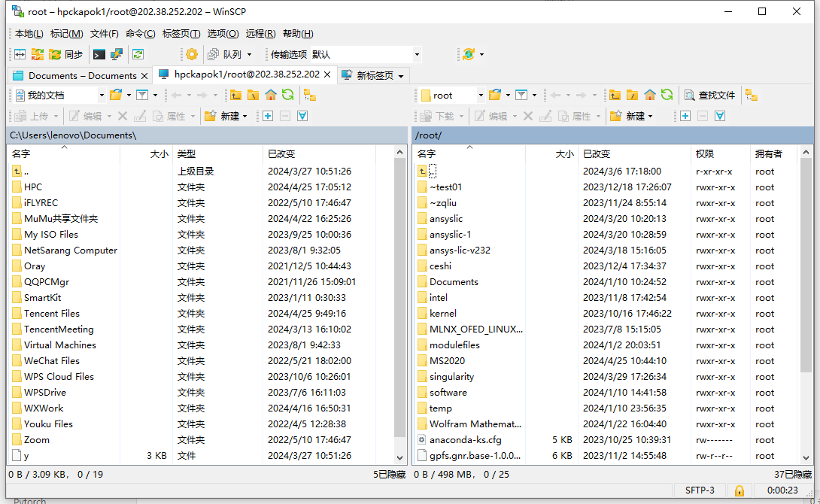Sort remote files by 拥有者 column header
The image size is (820, 504).
pyautogui.click(x=773, y=153)
